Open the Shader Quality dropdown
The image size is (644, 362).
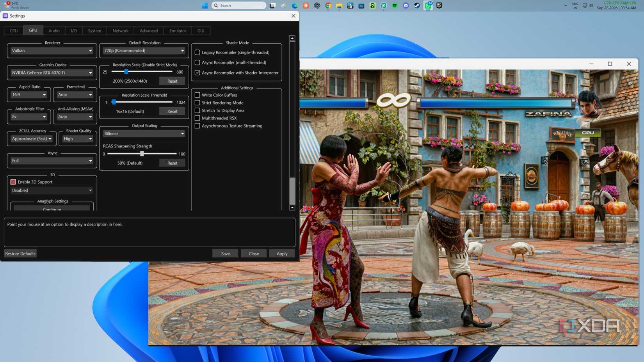78,139
